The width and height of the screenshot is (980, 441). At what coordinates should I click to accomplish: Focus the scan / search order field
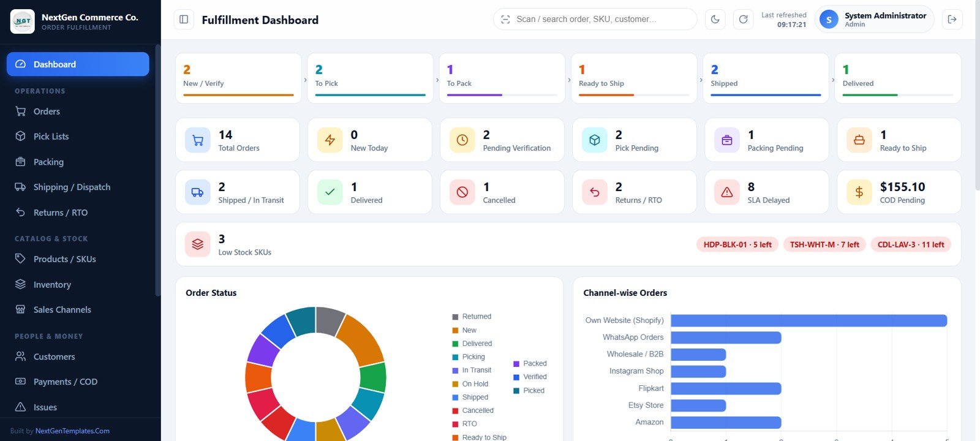coord(595,20)
